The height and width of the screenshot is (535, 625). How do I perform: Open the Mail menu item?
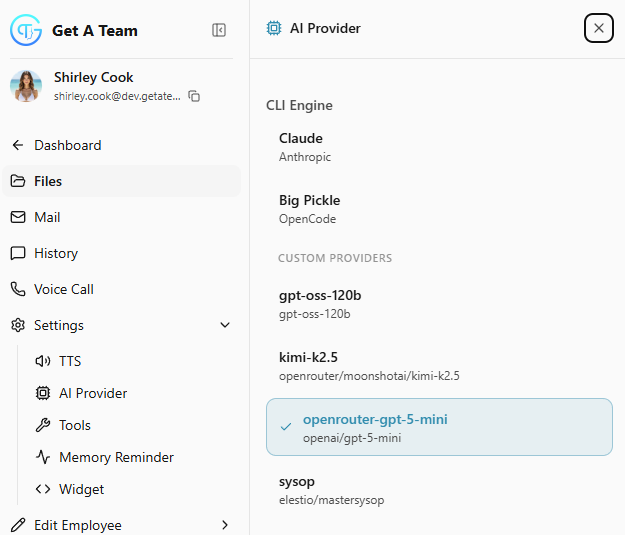pos(47,217)
